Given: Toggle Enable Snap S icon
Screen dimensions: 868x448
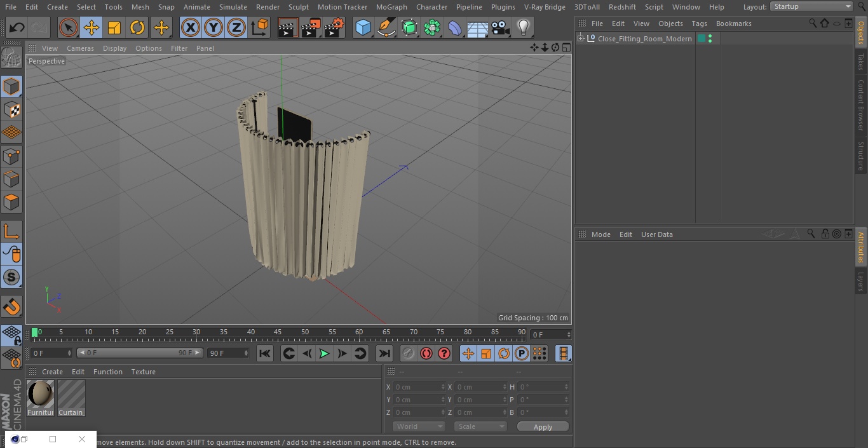Looking at the screenshot, I should 11,278.
